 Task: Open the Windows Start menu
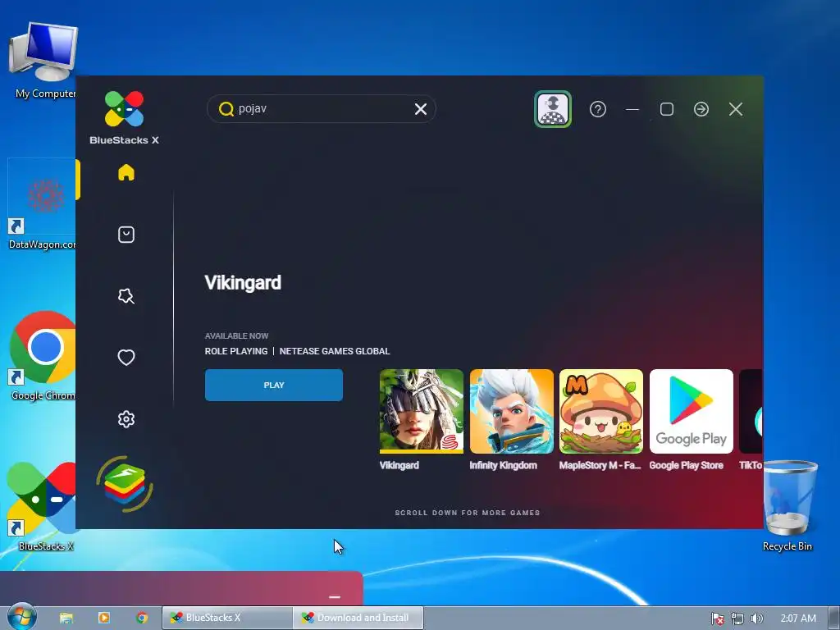21,617
